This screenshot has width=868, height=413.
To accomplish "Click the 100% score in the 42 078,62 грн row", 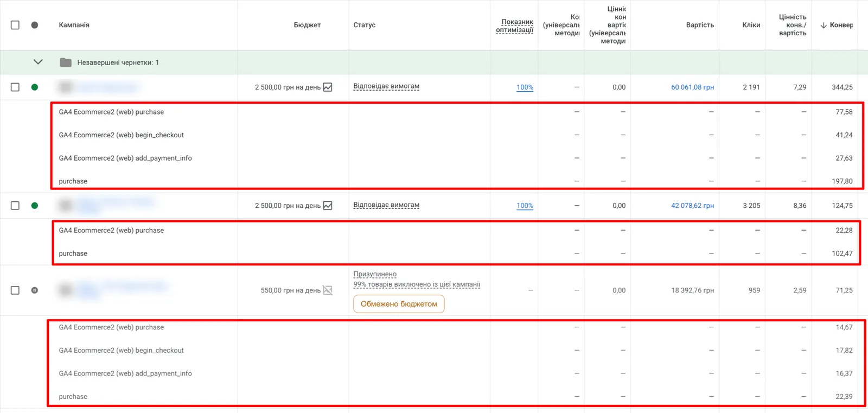I will [525, 206].
